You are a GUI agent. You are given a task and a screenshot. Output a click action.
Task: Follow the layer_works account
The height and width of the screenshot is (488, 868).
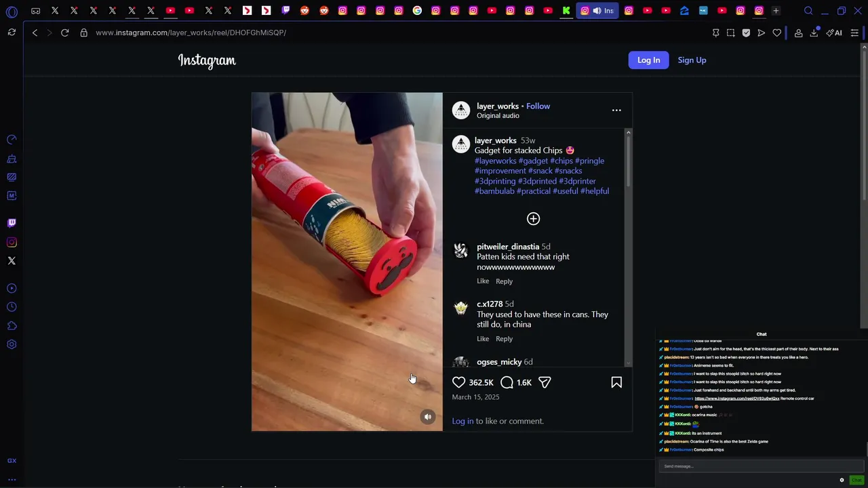tap(538, 106)
